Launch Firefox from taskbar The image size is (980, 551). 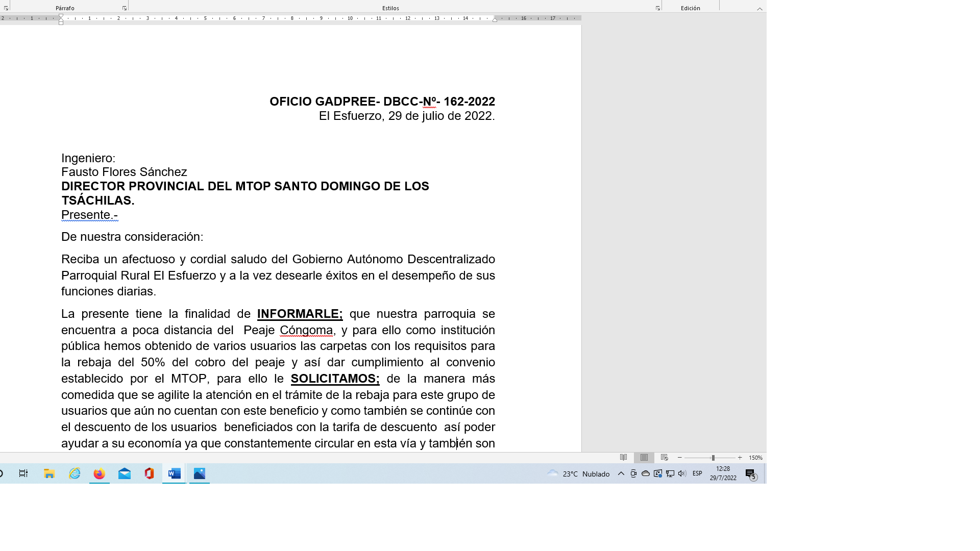[x=99, y=474]
